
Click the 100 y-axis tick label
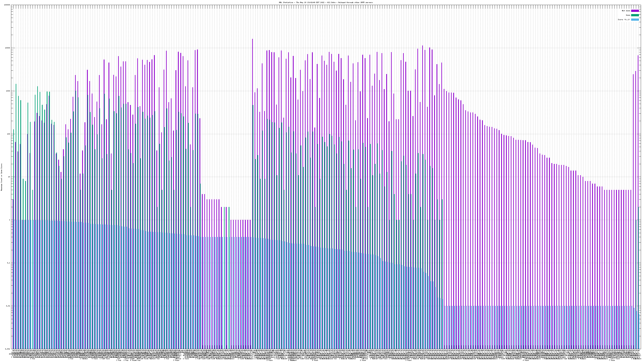tap(9, 134)
